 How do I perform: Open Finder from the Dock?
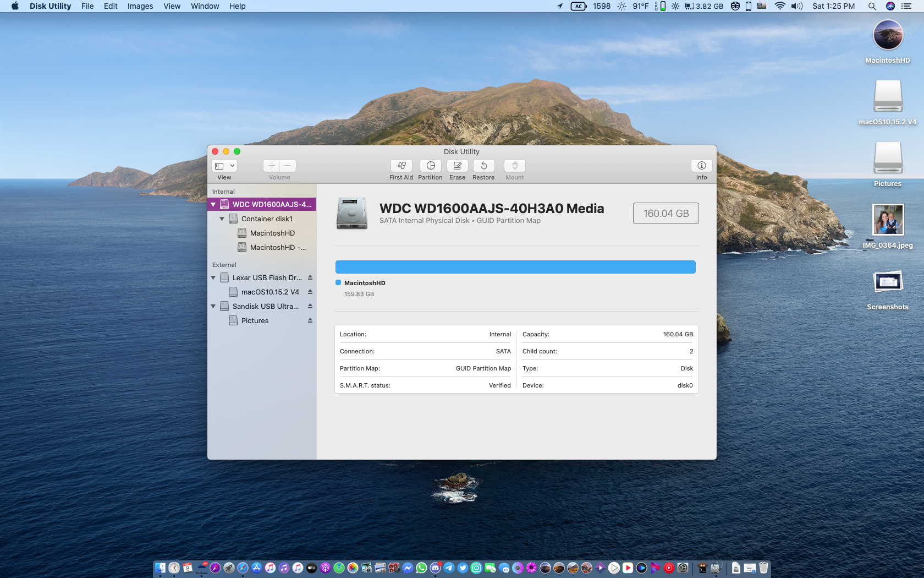click(x=160, y=568)
